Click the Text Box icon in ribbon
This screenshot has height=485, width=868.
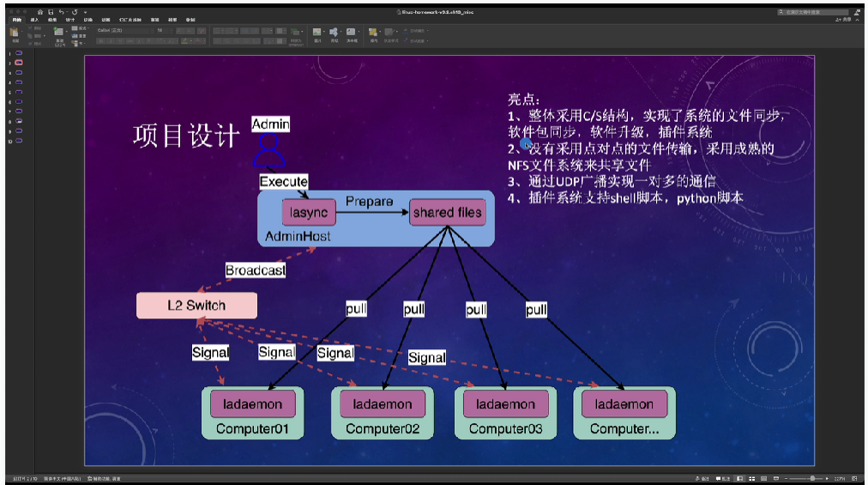coord(352,33)
